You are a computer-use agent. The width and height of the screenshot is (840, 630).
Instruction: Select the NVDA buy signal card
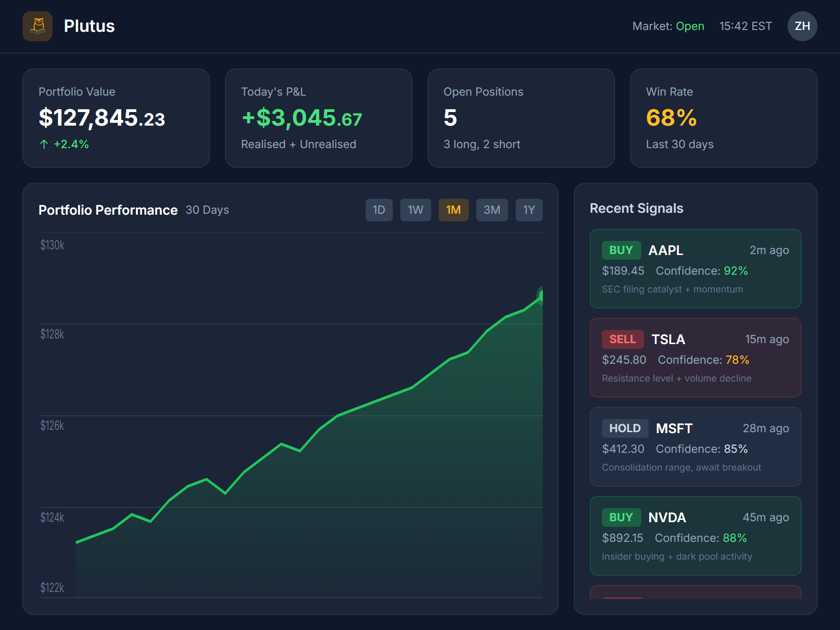[695, 535]
